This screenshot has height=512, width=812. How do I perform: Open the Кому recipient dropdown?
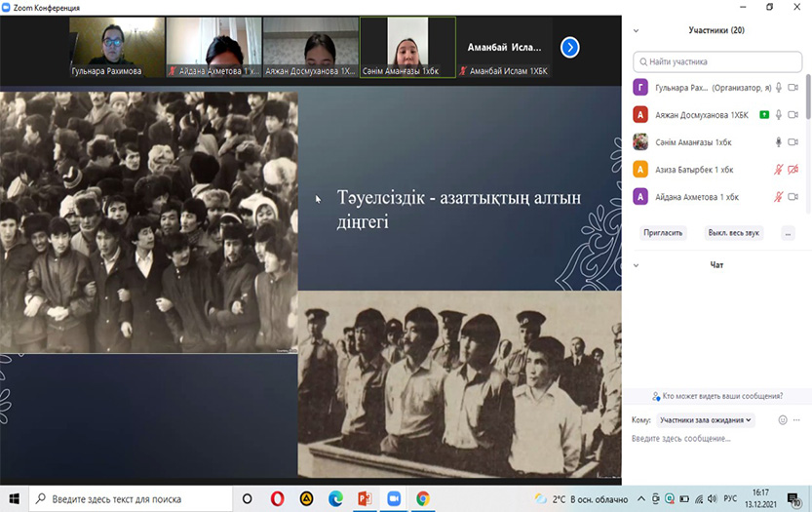pos(706,420)
